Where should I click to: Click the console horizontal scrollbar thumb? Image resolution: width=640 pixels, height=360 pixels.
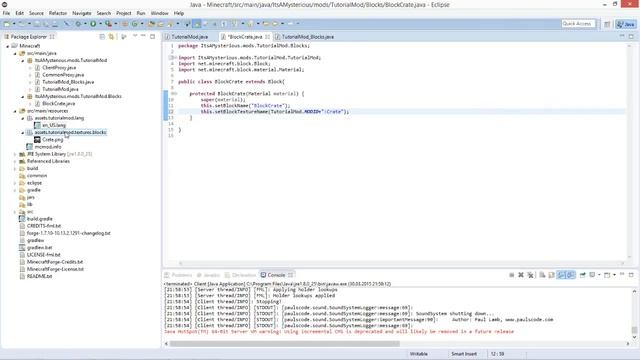click(x=284, y=344)
